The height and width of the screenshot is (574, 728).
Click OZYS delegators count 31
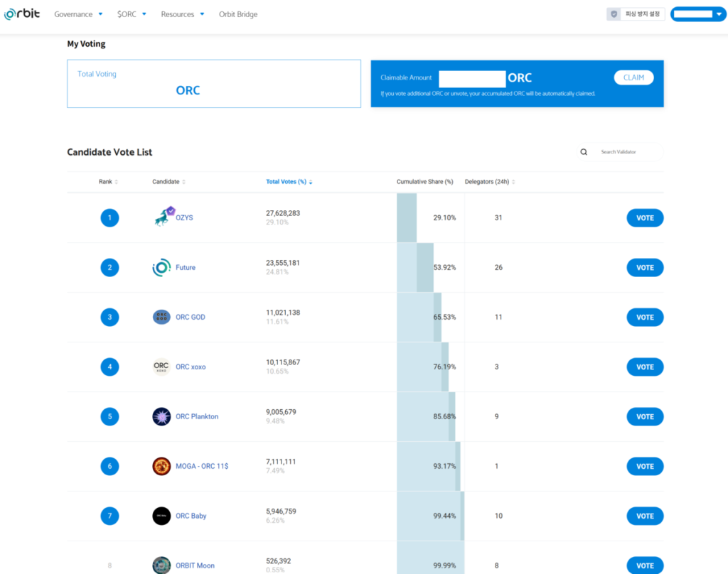tap(498, 217)
